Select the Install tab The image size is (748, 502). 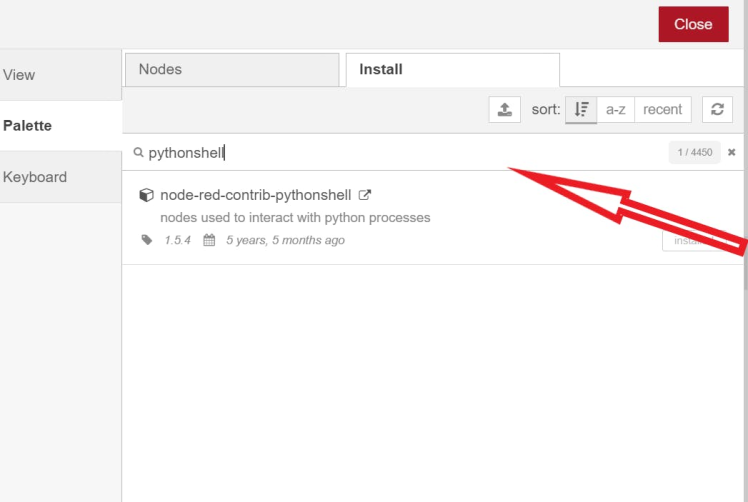tap(452, 70)
